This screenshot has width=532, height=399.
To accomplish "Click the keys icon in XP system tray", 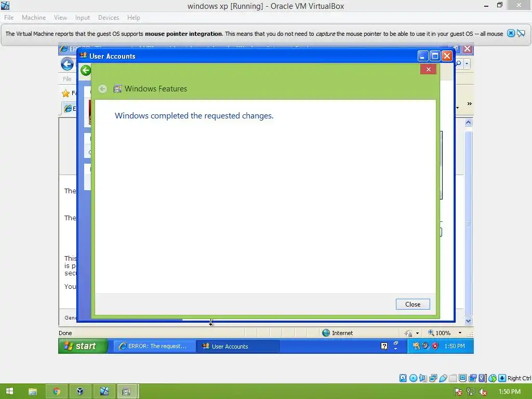I will tap(416, 346).
